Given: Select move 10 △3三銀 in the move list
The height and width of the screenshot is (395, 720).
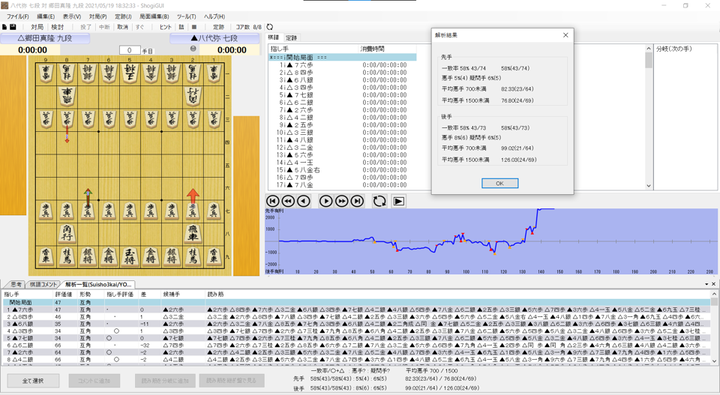Looking at the screenshot, I should pos(342,132).
